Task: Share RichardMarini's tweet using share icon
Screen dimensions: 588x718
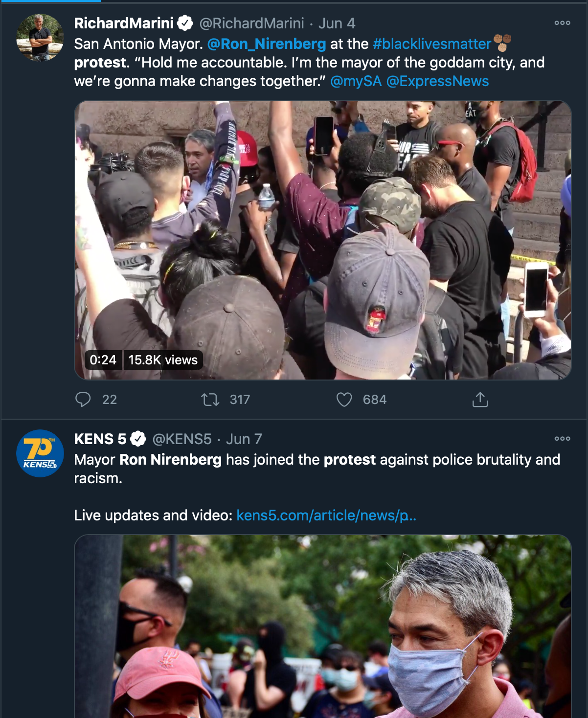Action: tap(480, 400)
